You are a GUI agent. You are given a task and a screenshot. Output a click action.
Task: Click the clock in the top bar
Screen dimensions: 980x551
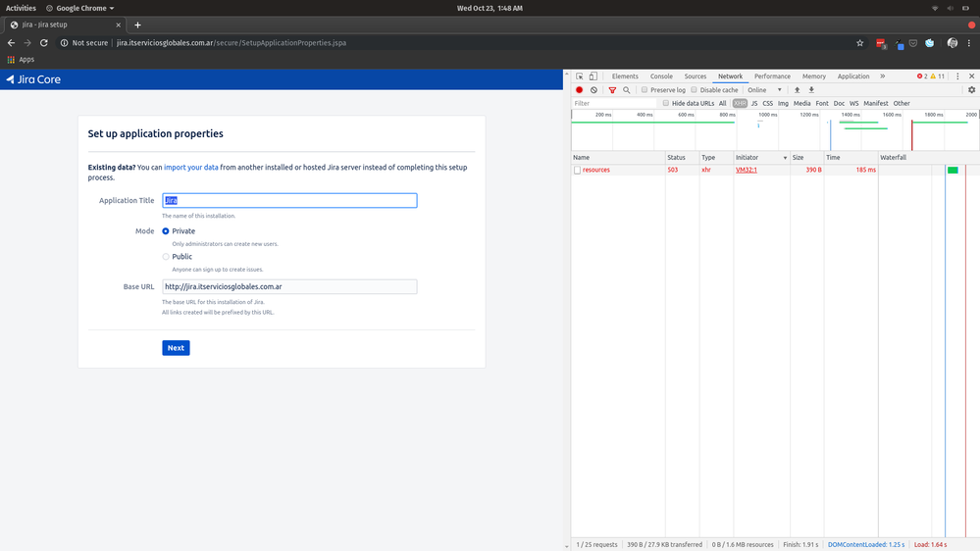click(x=490, y=8)
